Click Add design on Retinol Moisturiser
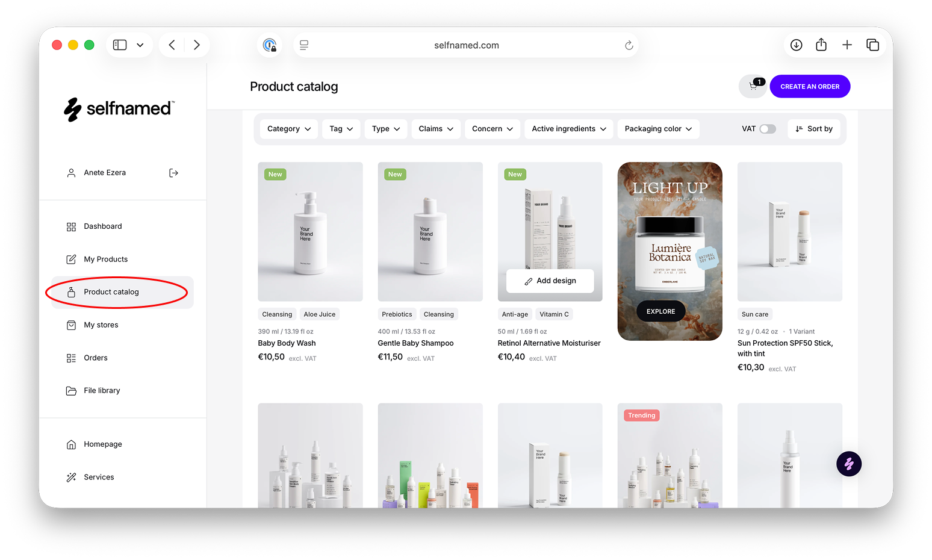932x560 pixels. (x=550, y=281)
